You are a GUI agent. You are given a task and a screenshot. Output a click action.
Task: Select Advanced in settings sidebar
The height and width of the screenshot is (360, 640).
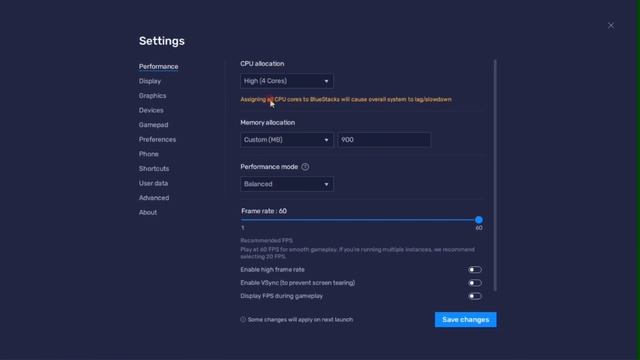pyautogui.click(x=154, y=198)
